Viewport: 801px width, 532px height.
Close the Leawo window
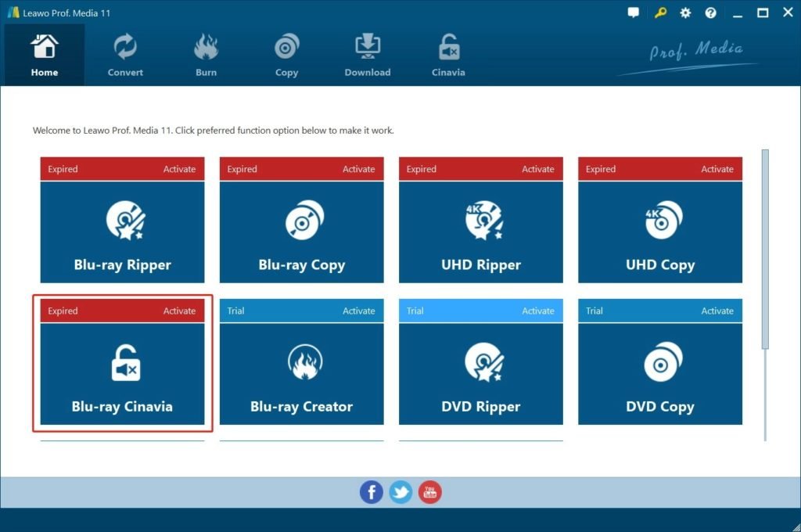pos(788,13)
